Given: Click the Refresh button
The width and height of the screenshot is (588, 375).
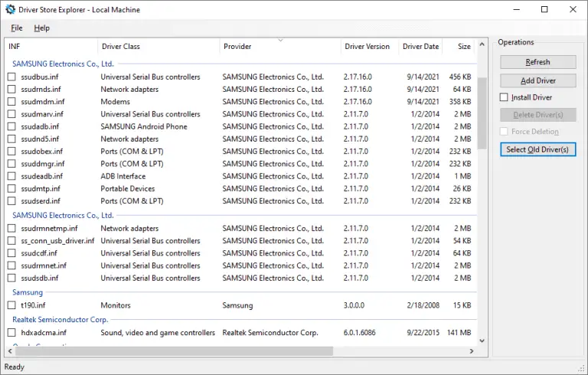Looking at the screenshot, I should pos(537,62).
